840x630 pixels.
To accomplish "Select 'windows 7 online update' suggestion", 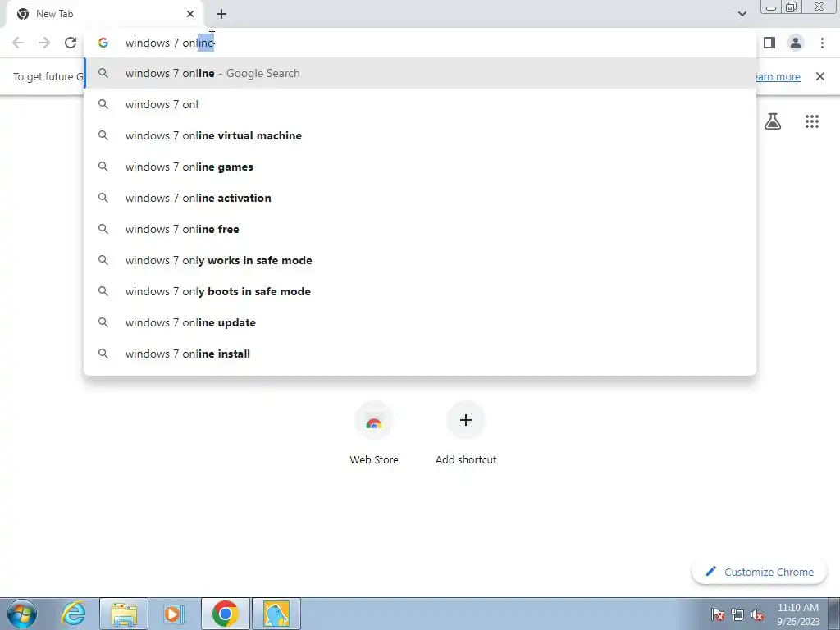I will [x=420, y=322].
